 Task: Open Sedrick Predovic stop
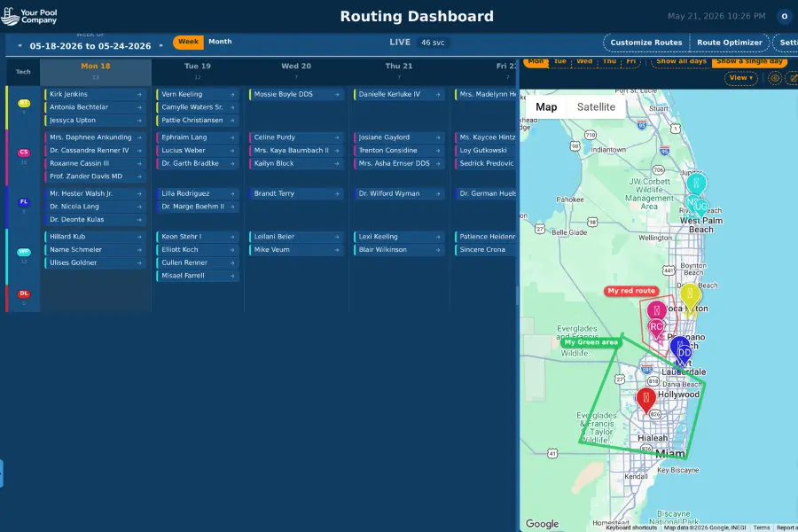[x=486, y=163]
